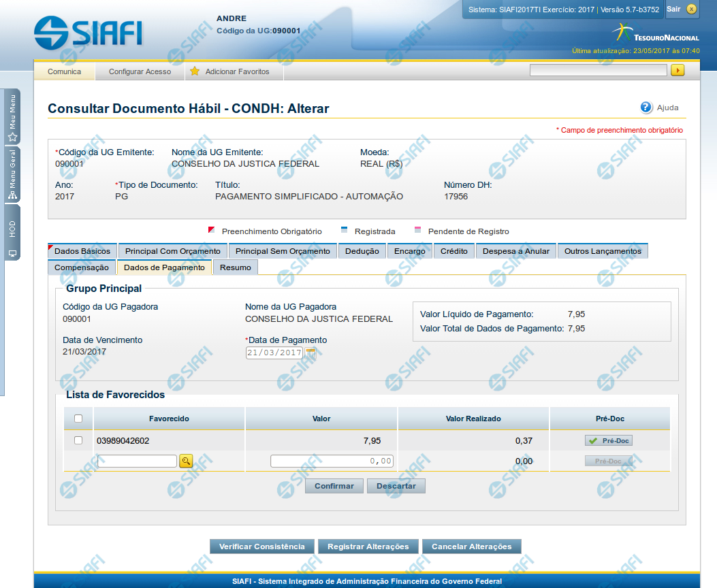Click the SIAFI logo
Image resolution: width=717 pixels, height=588 pixels.
tap(88, 32)
